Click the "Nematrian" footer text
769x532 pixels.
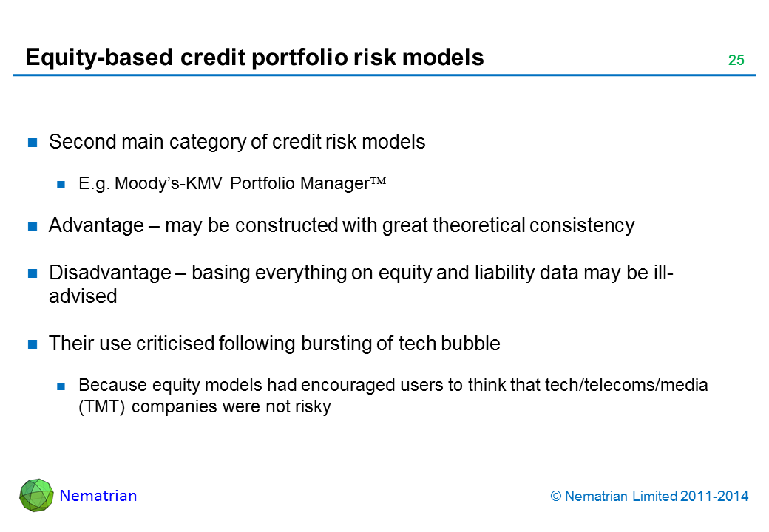click(x=98, y=496)
